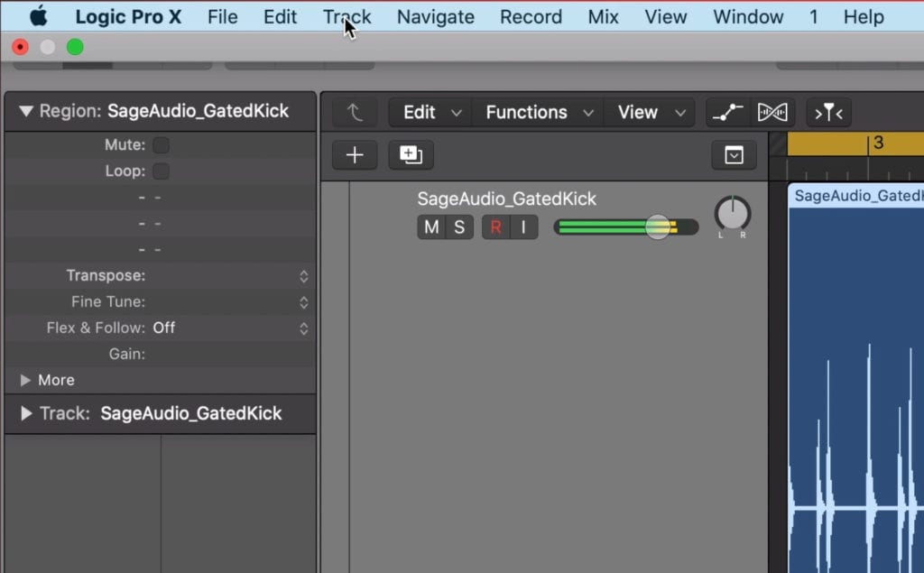The height and width of the screenshot is (573, 924).
Task: Enable the region Loop checkbox
Action: click(161, 171)
